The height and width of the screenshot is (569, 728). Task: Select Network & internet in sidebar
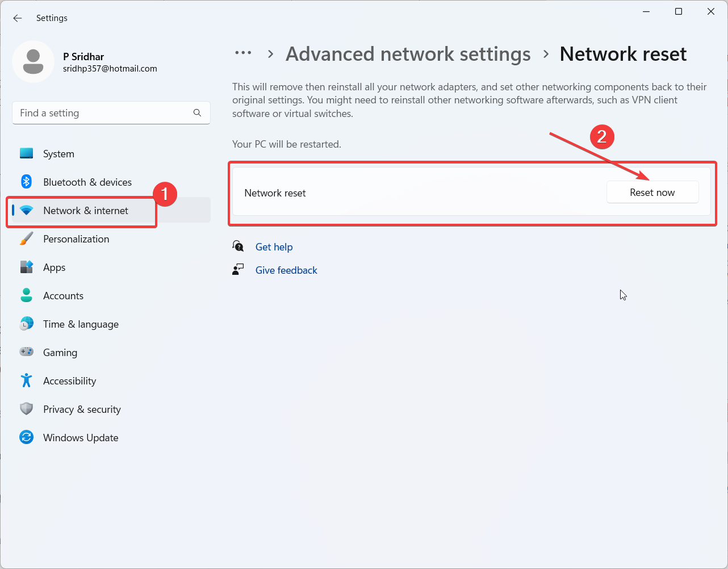[85, 211]
